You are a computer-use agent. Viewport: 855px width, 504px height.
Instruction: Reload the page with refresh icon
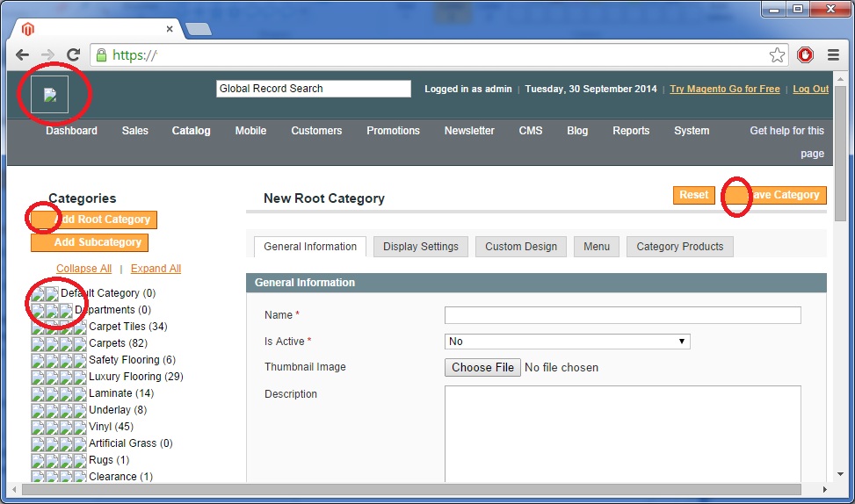[x=74, y=55]
